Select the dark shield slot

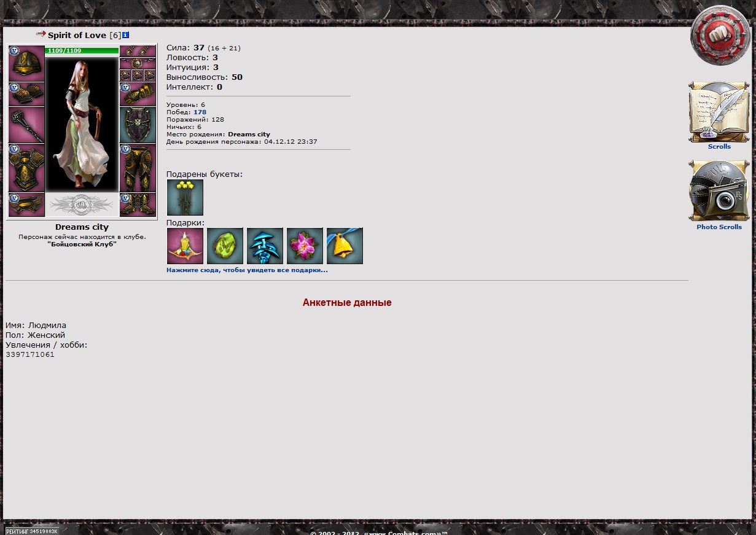138,125
